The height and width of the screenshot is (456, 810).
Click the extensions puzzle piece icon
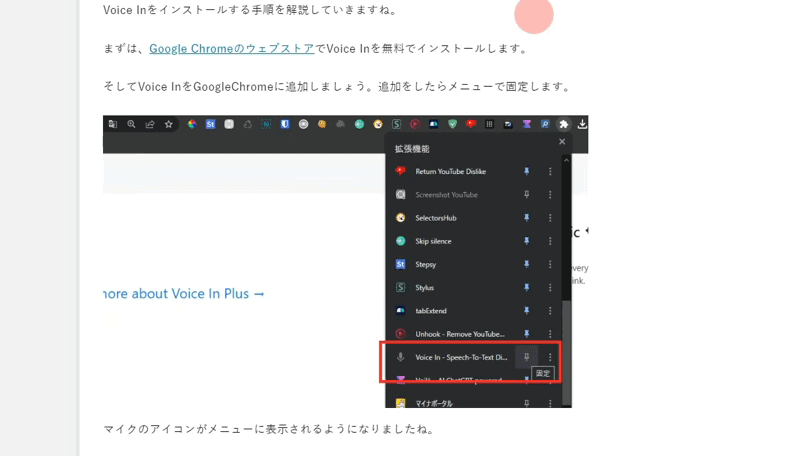point(564,124)
